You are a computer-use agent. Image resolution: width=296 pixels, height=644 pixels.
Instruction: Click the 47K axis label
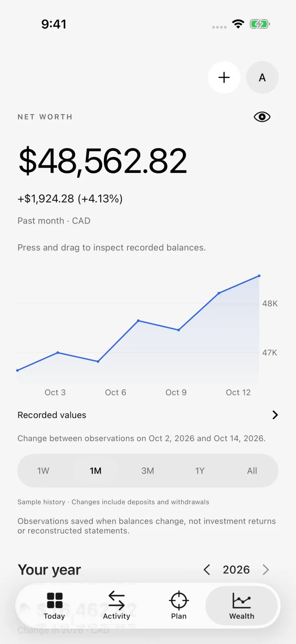pyautogui.click(x=270, y=352)
